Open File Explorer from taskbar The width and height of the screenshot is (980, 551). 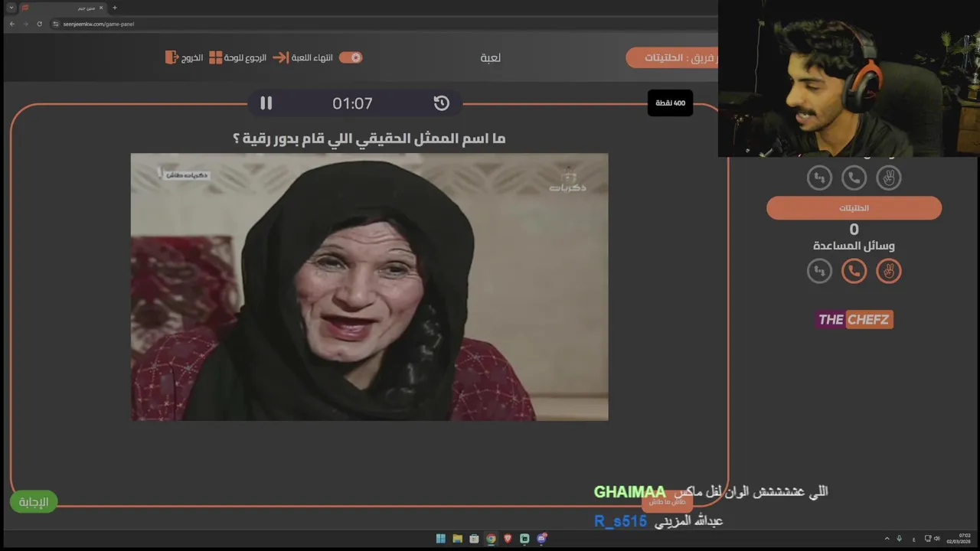pyautogui.click(x=457, y=539)
